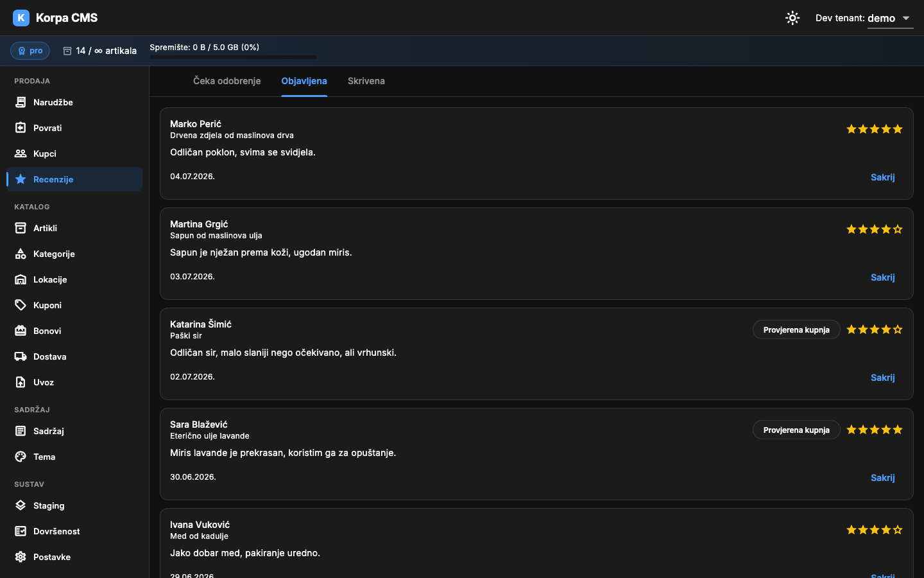Open Kuponi tag icon in sidebar

point(21,305)
